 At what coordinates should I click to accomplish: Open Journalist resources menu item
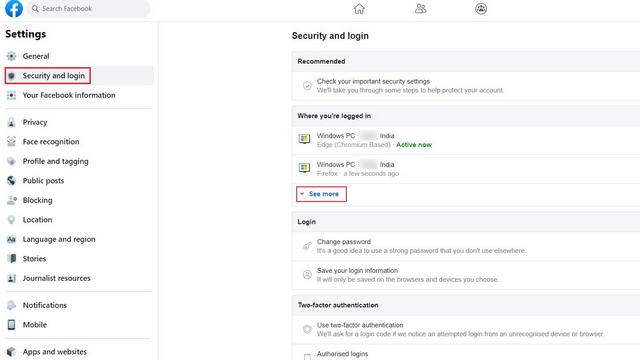tap(79, 278)
